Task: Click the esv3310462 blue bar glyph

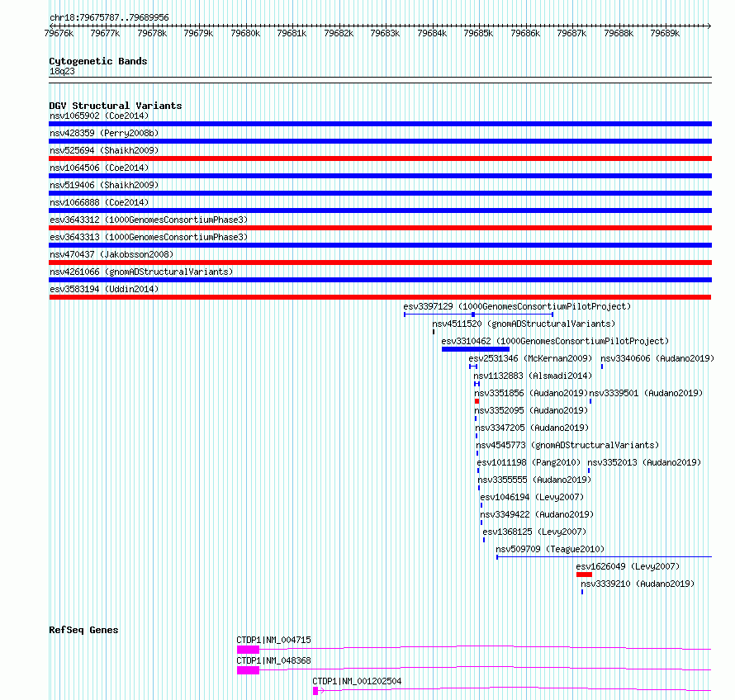Action: [x=476, y=349]
